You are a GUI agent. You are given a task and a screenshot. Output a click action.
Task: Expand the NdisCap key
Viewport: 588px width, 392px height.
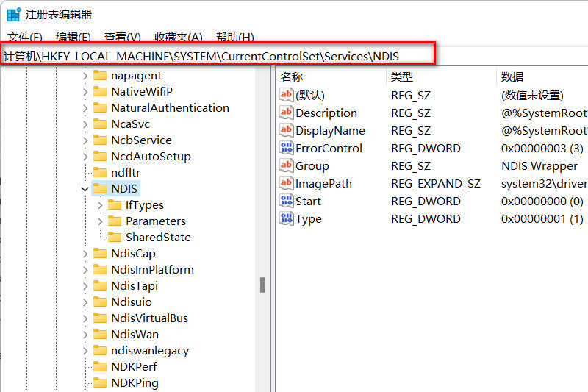[x=85, y=254]
